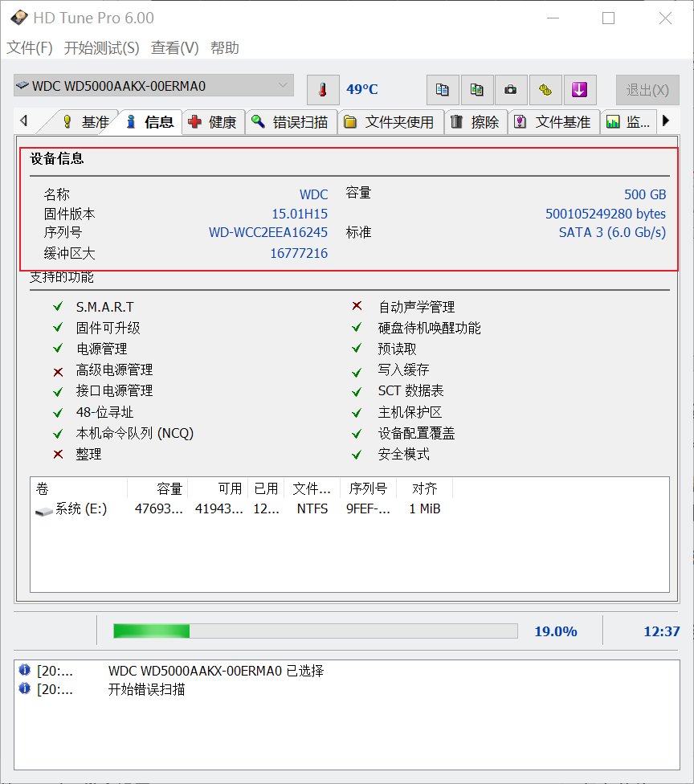Click log entry 开始错误扫描
The height and width of the screenshot is (784, 694).
(x=146, y=689)
